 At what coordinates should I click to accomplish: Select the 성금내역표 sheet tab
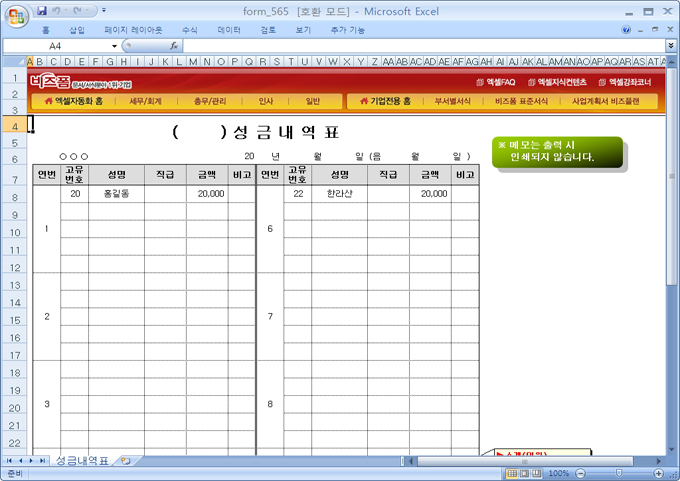[82, 461]
